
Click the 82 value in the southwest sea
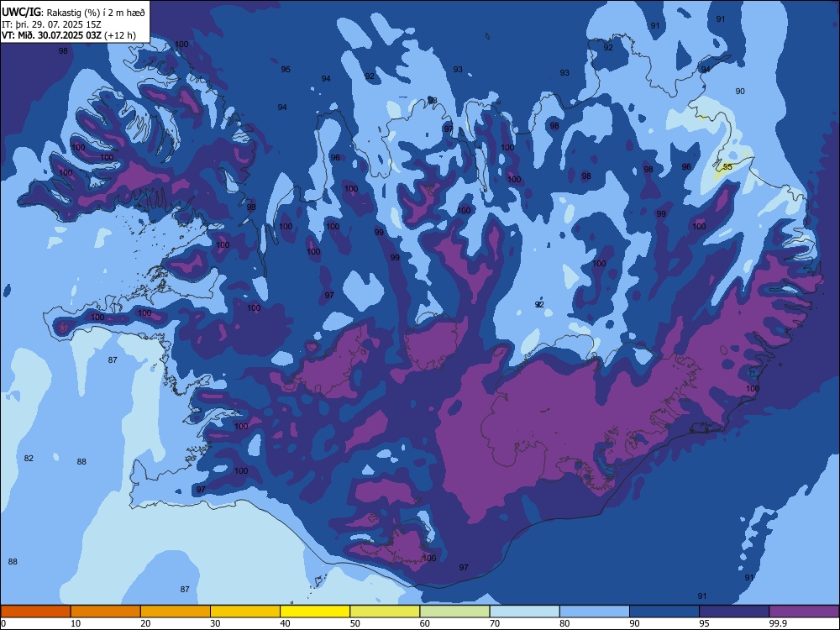coord(29,458)
